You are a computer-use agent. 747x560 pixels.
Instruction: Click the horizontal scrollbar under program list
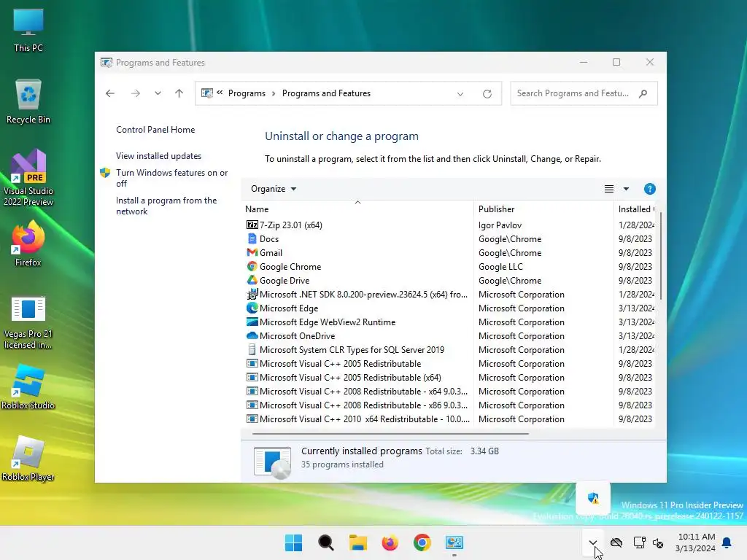(390, 434)
